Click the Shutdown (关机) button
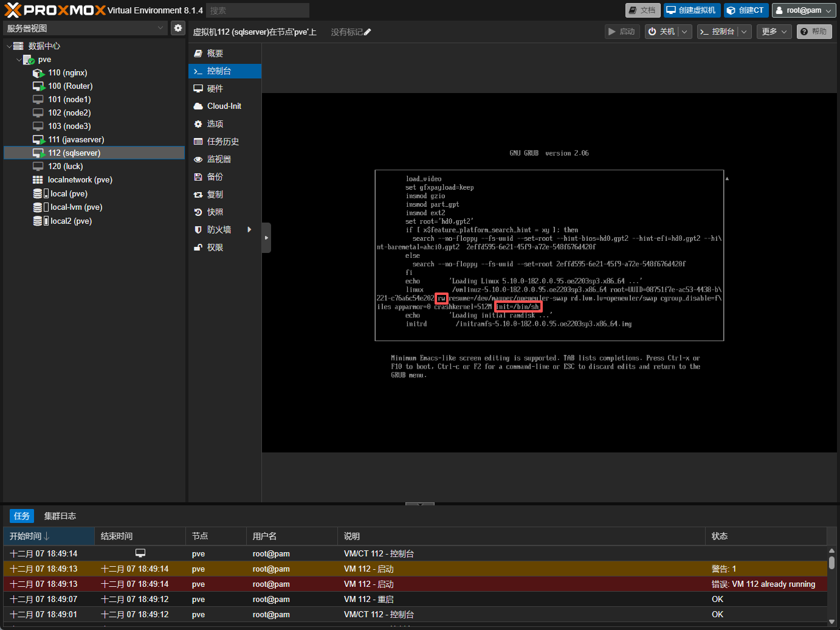The height and width of the screenshot is (630, 840). [661, 32]
